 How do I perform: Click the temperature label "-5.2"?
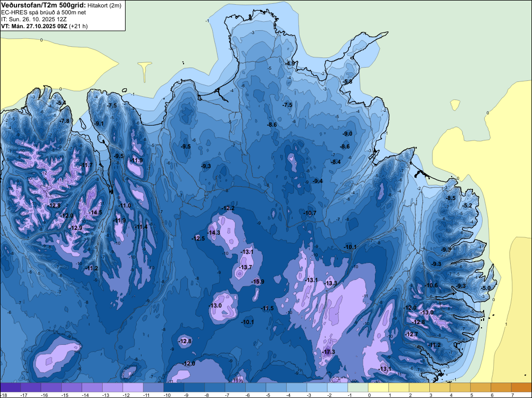467,205
